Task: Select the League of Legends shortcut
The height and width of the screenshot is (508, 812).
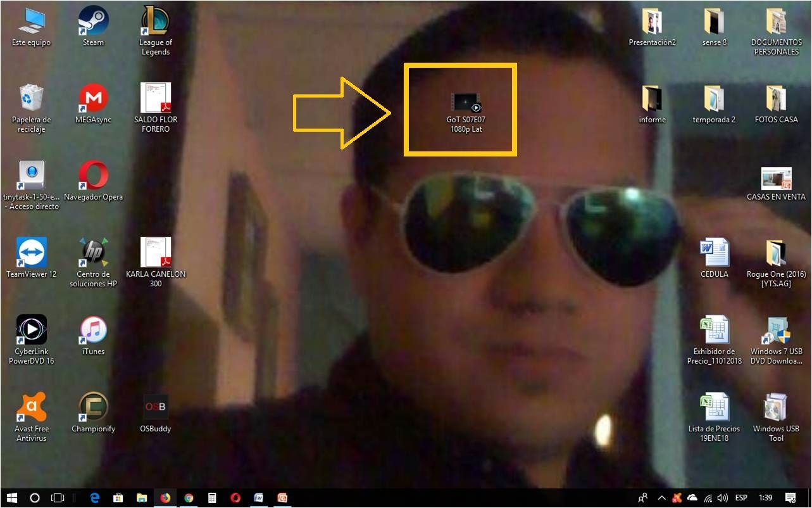Action: coord(155,32)
